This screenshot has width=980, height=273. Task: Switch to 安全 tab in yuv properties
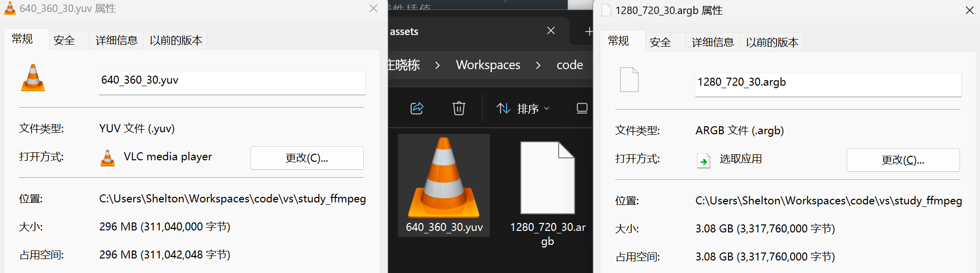pos(64,41)
